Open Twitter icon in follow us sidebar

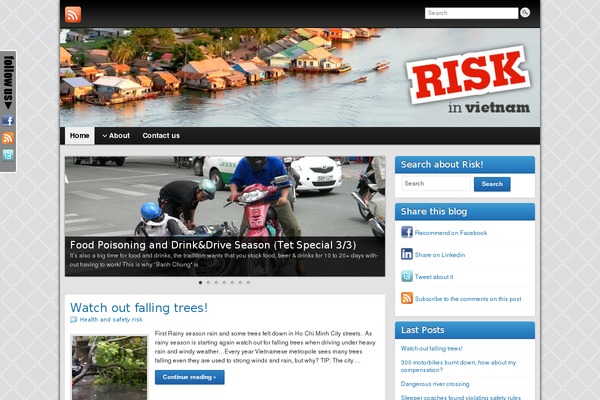pos(8,155)
